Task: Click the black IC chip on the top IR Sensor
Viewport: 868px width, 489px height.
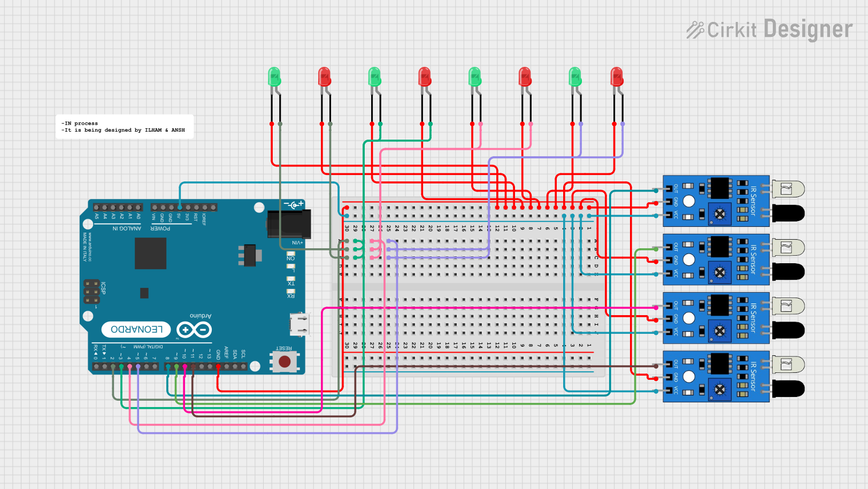Action: pos(720,188)
